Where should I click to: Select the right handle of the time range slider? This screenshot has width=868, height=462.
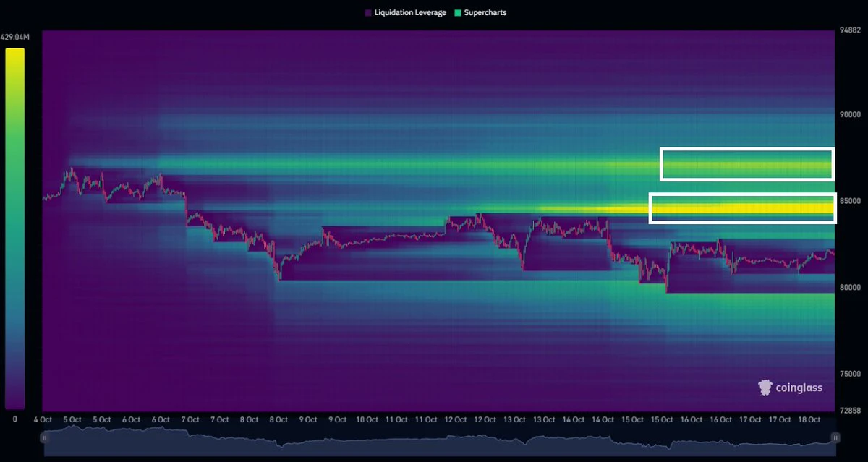point(835,437)
